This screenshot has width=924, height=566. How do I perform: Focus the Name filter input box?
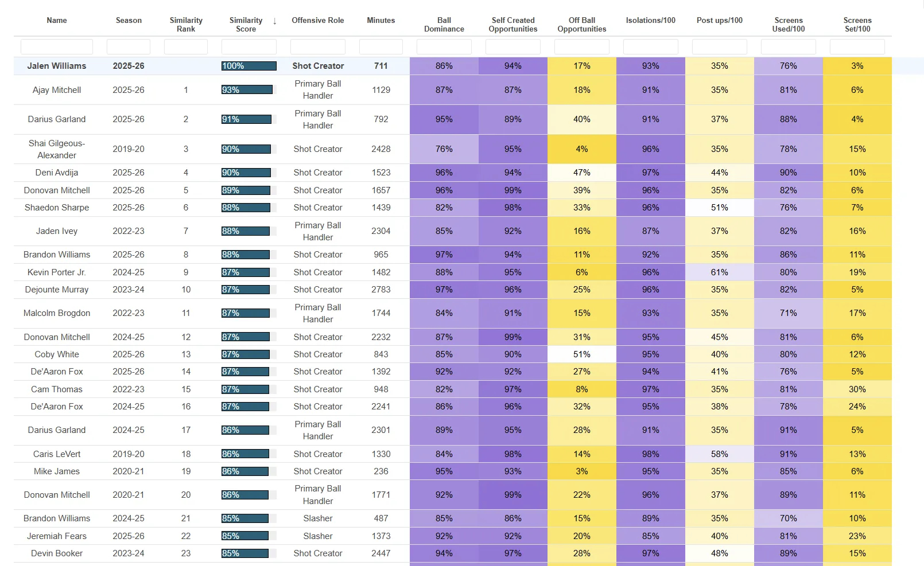coord(57,47)
